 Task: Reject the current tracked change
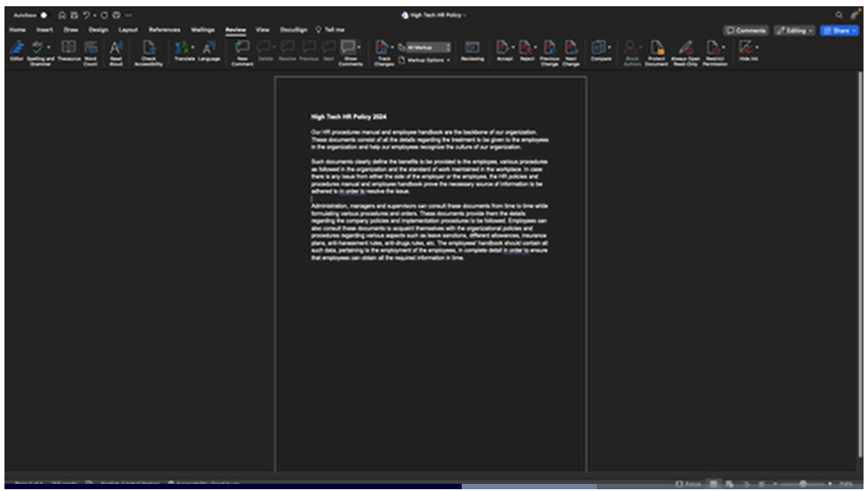(x=525, y=52)
